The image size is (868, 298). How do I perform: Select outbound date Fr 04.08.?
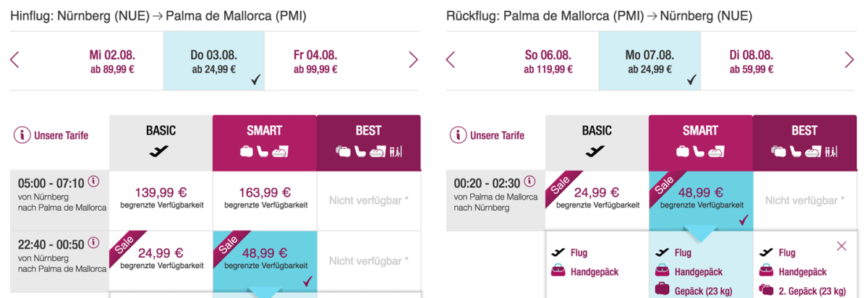coord(315,61)
